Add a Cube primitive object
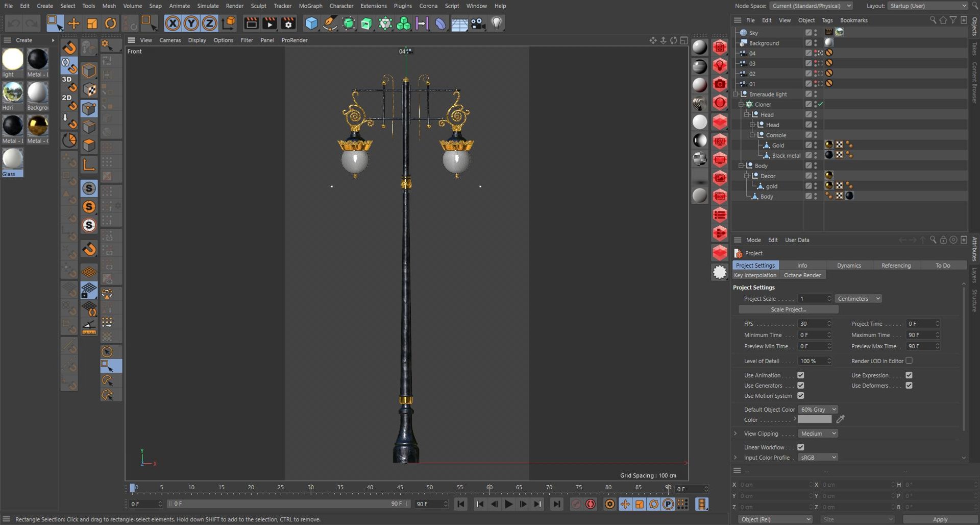The image size is (980, 525). [x=311, y=23]
